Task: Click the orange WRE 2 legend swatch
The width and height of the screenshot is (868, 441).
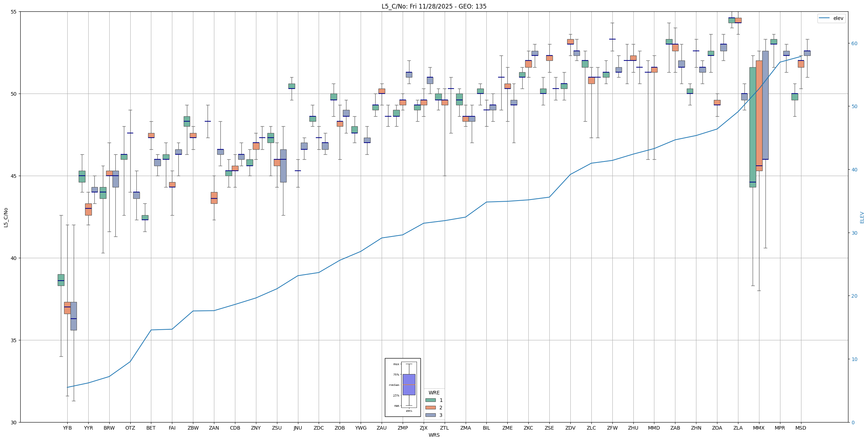Action: pos(430,408)
